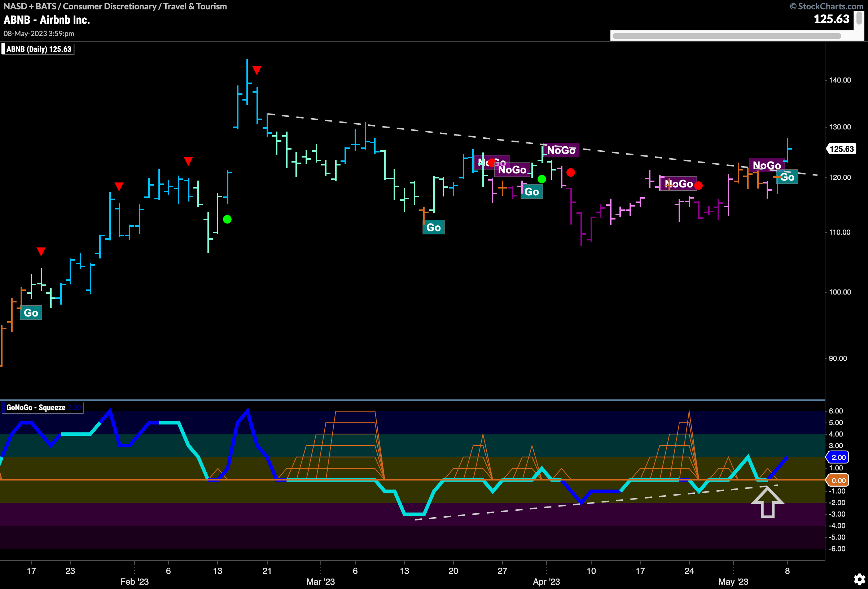Select the 90.00 price axis label
The image size is (868, 589).
pos(838,358)
